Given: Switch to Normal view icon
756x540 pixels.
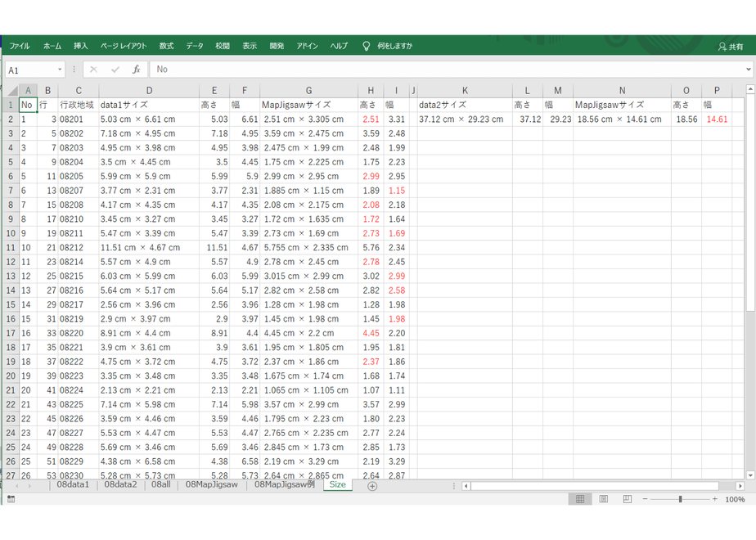Looking at the screenshot, I should point(580,499).
